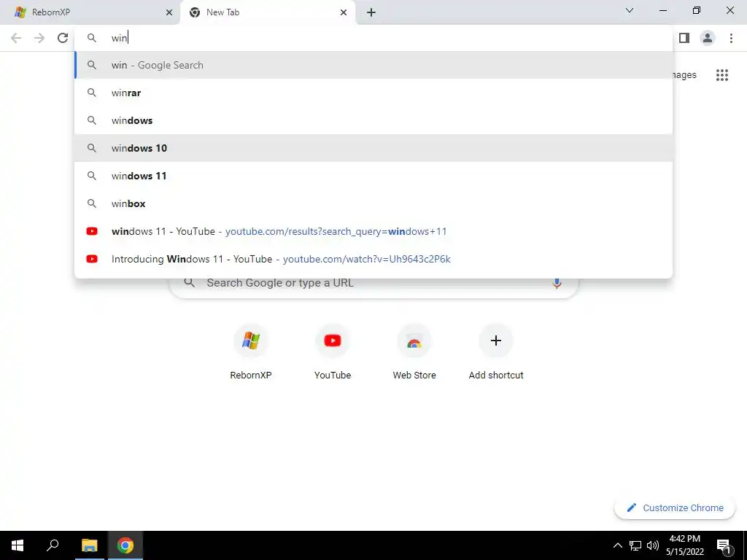The image size is (747, 560).
Task: Open 'Introducing Windows 11 - YouTube' suggestion
Action: click(x=373, y=259)
